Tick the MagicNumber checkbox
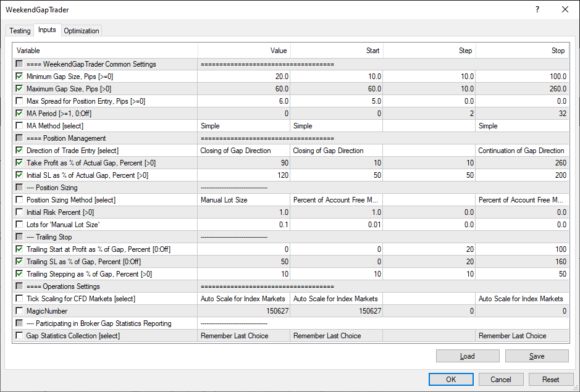Viewport: 580px width, 392px height. 20,311
